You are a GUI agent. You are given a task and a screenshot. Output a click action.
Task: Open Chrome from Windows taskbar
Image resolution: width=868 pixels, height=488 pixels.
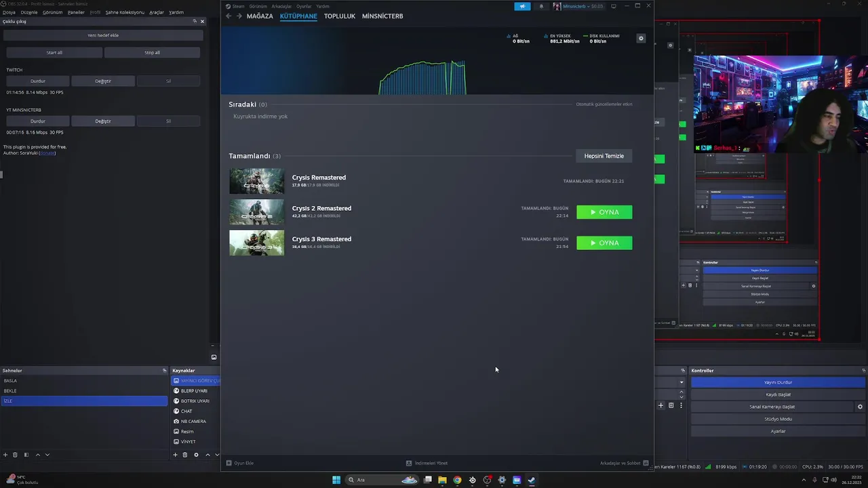coord(457,480)
